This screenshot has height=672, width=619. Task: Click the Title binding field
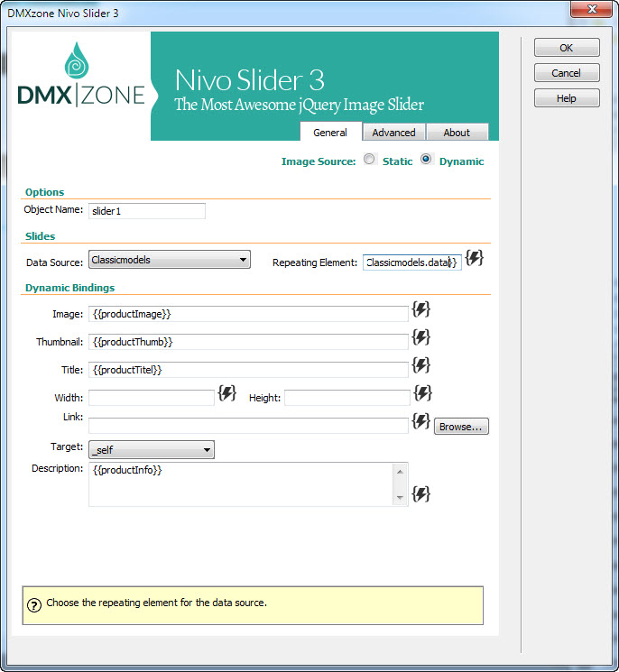pyautogui.click(x=248, y=370)
